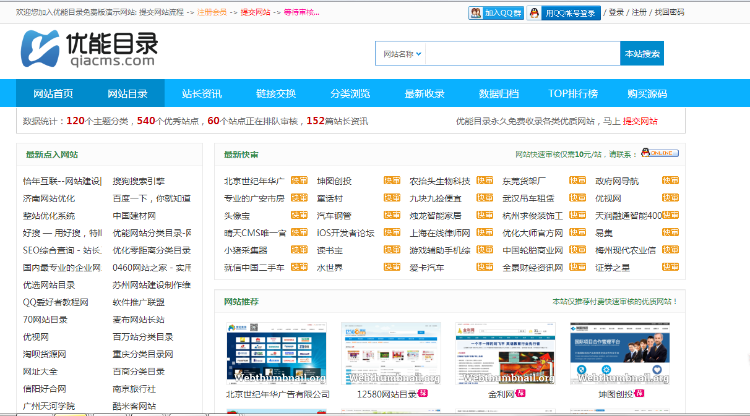Open the 链接交换 nav tab
Image resolution: width=750 pixels, height=416 pixels.
pyautogui.click(x=276, y=94)
